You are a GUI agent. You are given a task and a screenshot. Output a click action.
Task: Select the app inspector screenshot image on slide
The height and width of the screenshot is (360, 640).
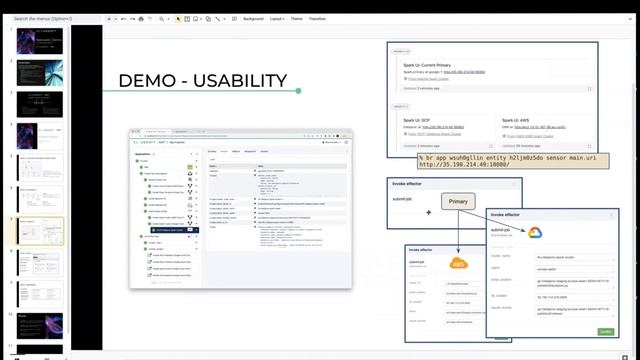click(241, 209)
